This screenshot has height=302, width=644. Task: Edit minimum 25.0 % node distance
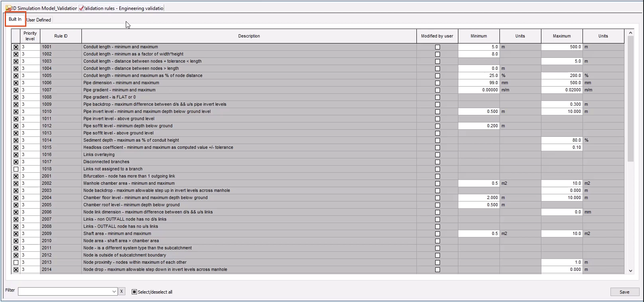click(479, 75)
